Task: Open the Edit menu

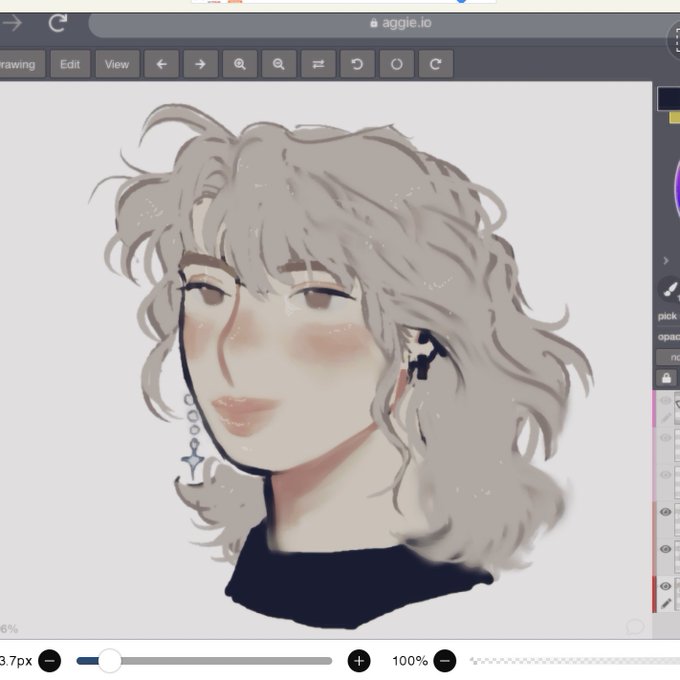Action: [70, 64]
